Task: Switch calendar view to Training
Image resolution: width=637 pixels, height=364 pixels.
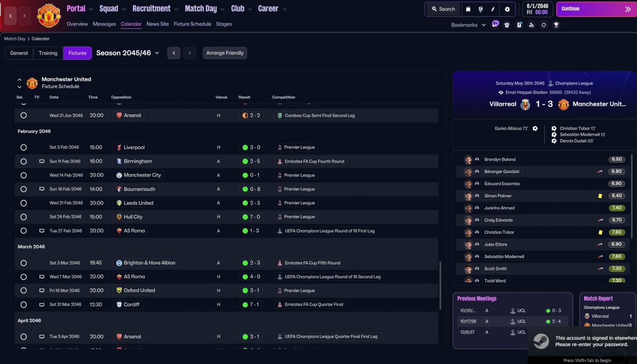Action: (x=48, y=53)
